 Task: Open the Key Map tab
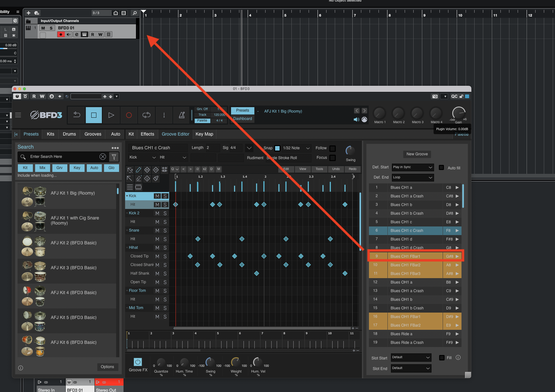point(204,134)
